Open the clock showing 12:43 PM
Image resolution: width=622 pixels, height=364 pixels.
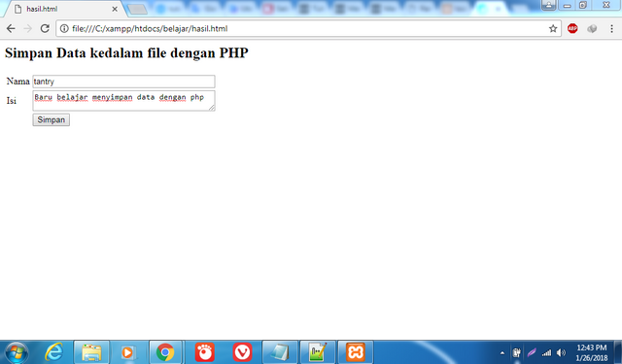[x=592, y=352]
